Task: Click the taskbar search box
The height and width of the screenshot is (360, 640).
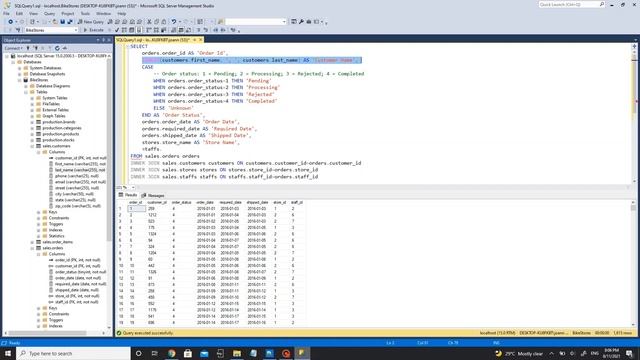Action: [x=73, y=353]
